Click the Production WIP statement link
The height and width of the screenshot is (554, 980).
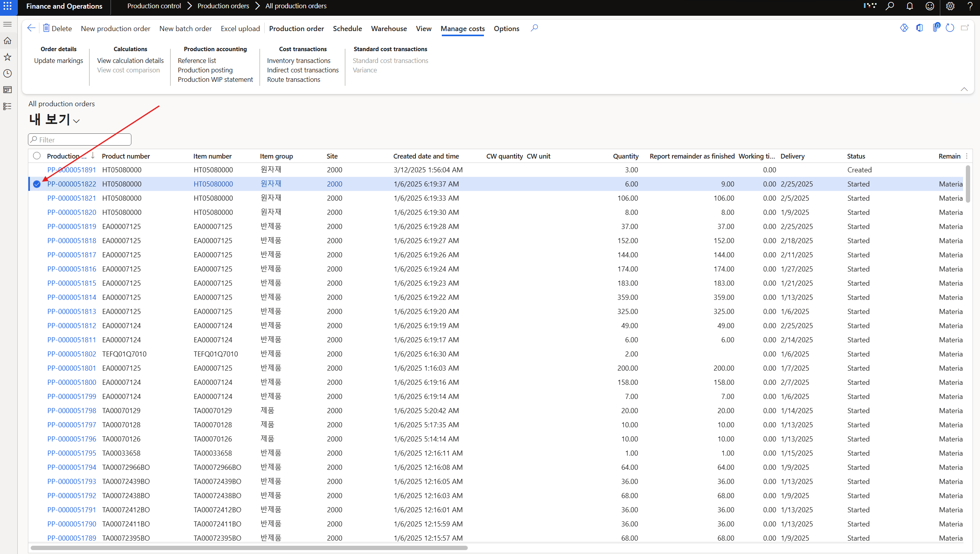(215, 79)
